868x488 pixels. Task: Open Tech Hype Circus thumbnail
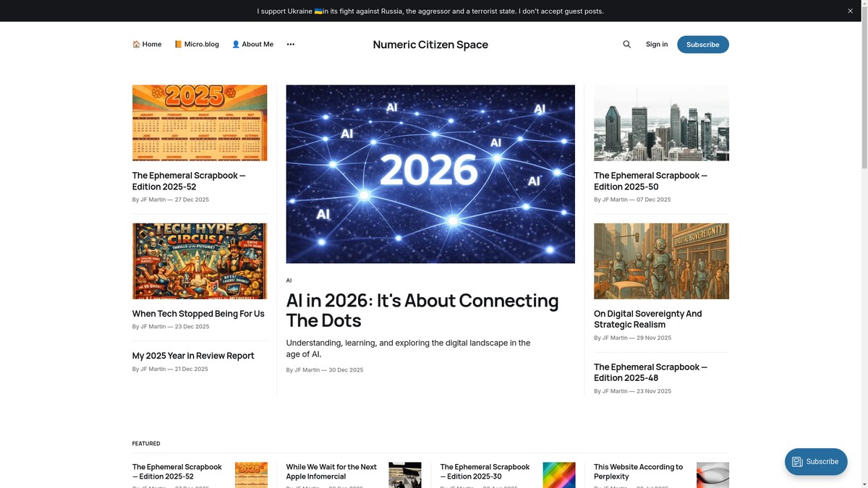200,261
